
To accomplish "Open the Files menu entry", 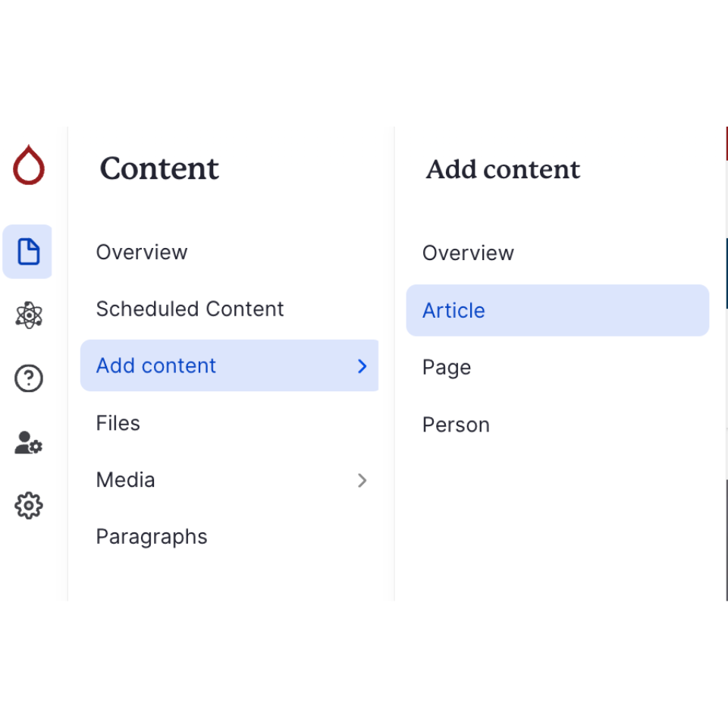I will [118, 423].
